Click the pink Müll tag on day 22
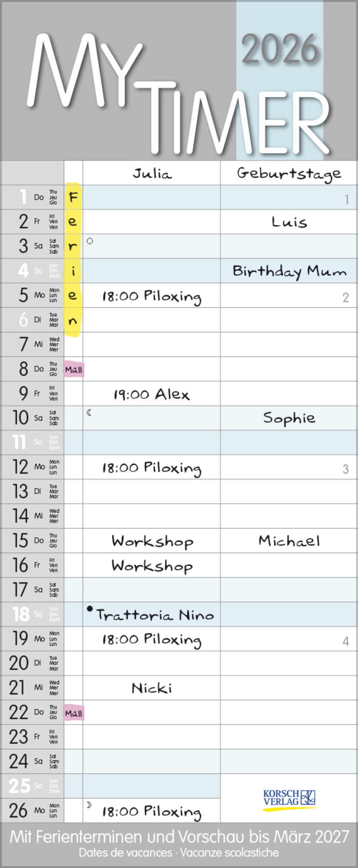 (x=74, y=714)
